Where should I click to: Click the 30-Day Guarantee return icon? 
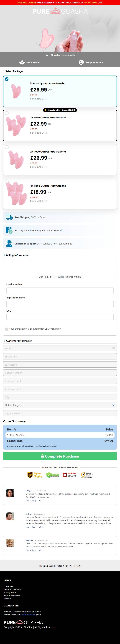click(9, 230)
